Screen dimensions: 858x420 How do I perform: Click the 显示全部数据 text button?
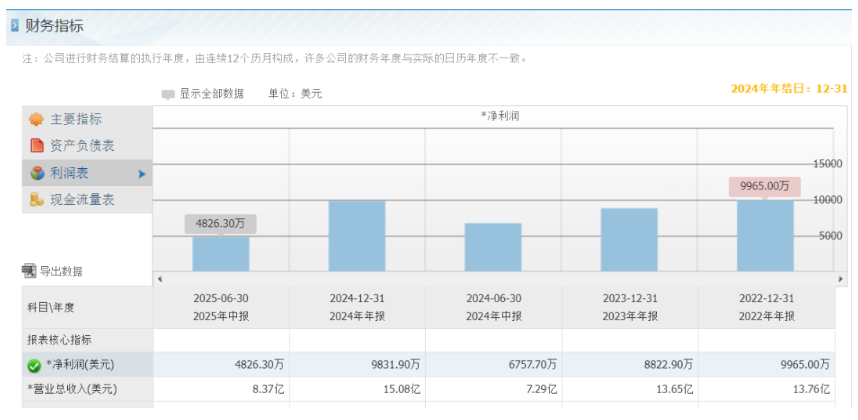pos(211,94)
